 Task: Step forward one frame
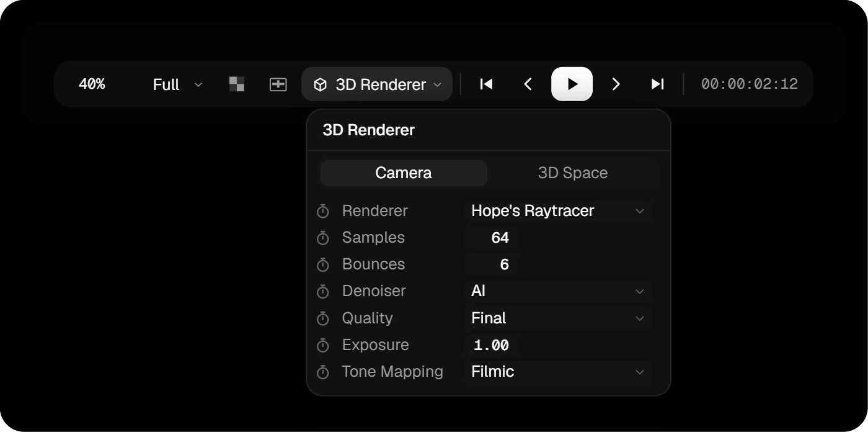[616, 84]
